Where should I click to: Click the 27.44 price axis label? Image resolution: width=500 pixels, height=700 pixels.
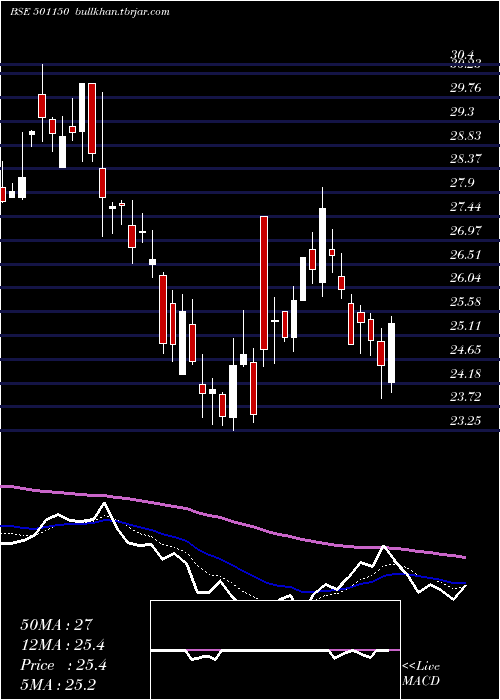pos(466,207)
